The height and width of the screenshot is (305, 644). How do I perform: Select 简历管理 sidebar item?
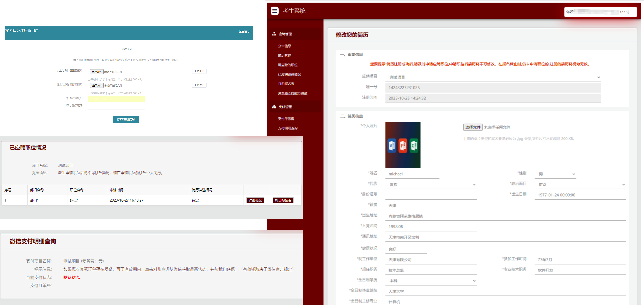pyautogui.click(x=284, y=55)
